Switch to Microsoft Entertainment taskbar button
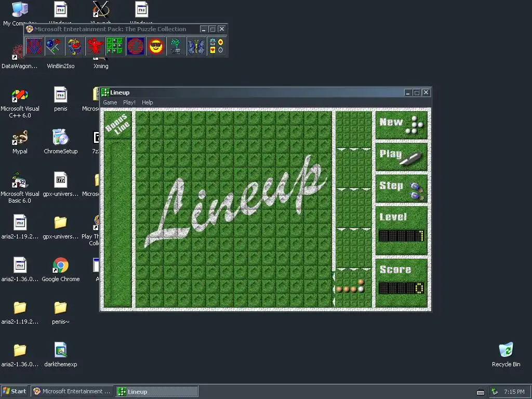This screenshot has width=532, height=399. tap(72, 391)
